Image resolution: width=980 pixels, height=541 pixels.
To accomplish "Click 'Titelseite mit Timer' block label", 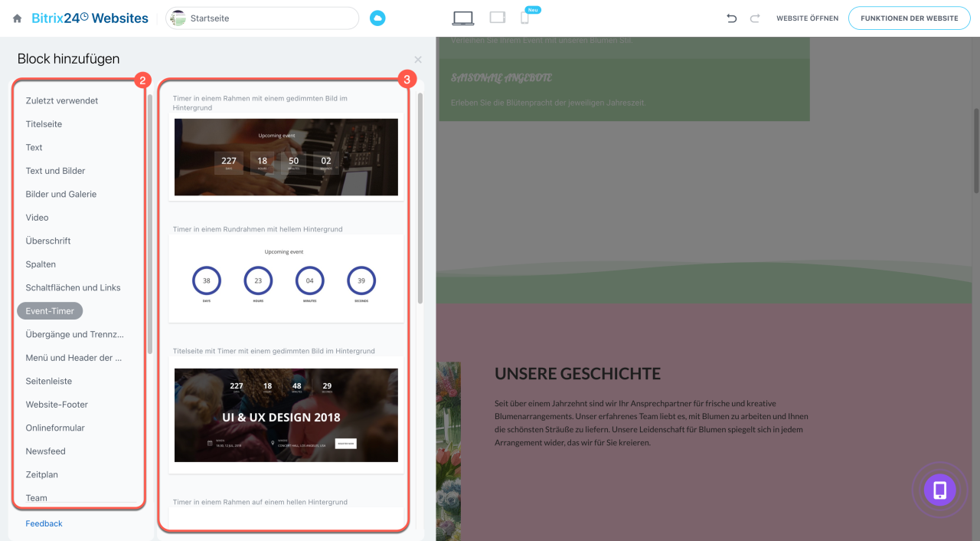I will click(x=274, y=351).
